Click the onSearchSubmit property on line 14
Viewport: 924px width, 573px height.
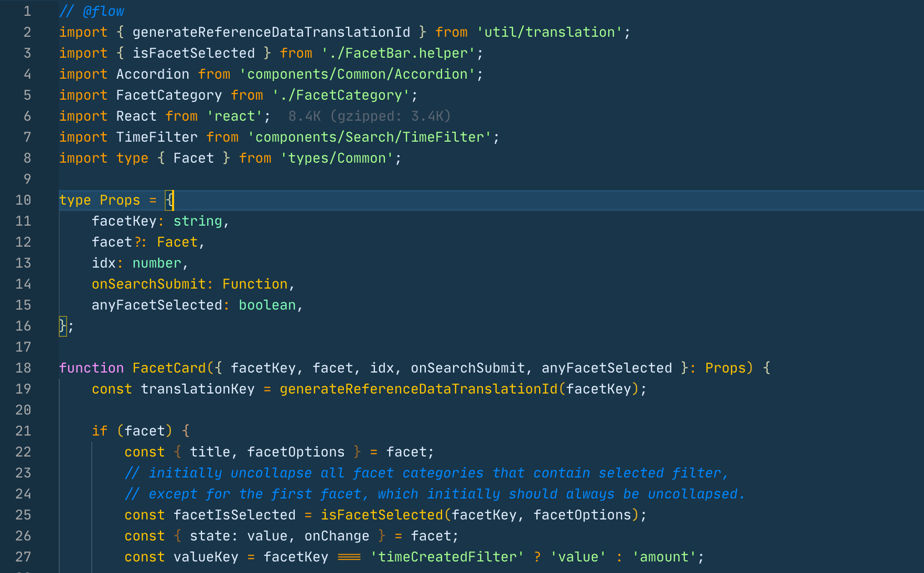149,284
